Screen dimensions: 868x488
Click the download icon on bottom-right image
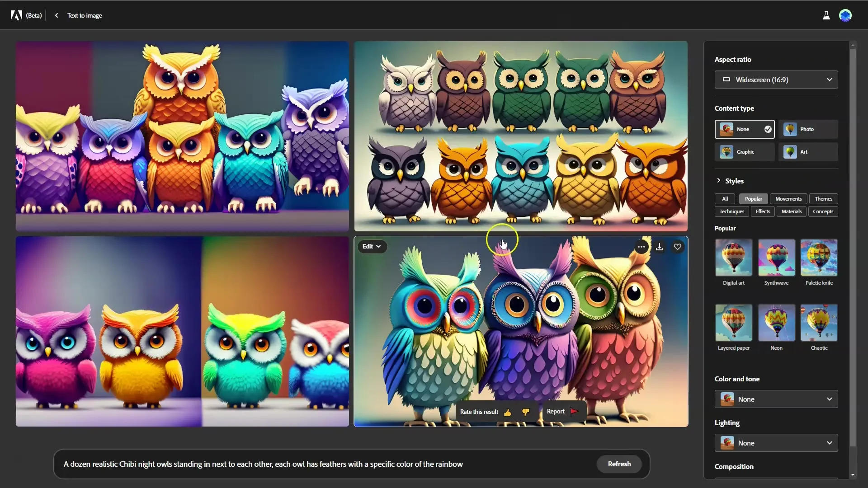660,246
